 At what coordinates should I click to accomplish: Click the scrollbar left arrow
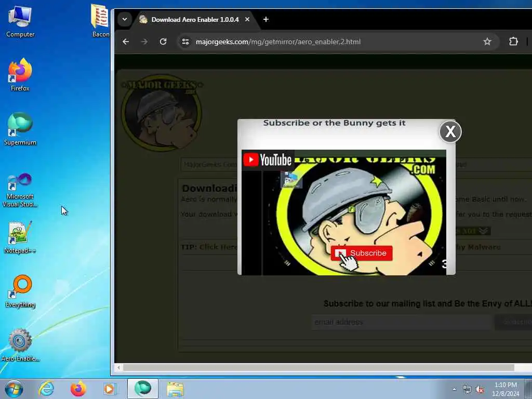coord(118,367)
